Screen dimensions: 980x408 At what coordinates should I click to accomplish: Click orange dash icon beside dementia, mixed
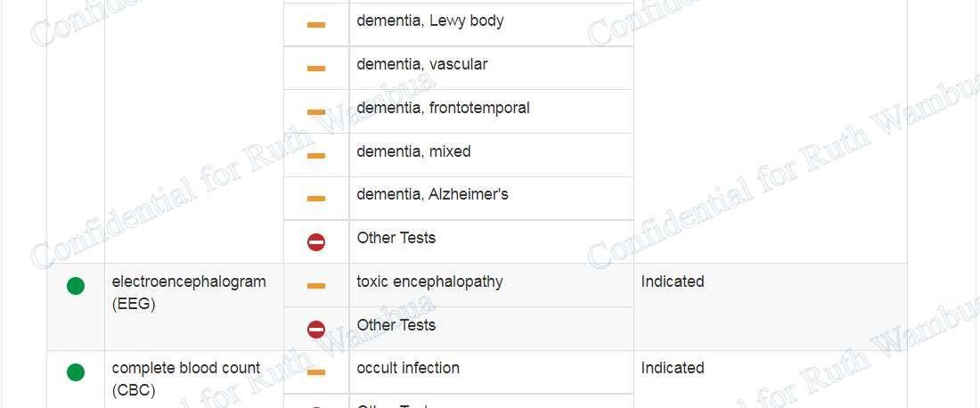315,156
